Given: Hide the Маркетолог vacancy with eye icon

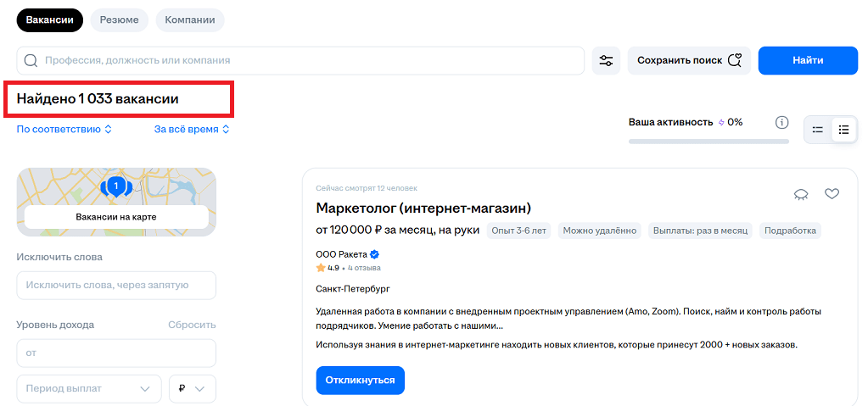Looking at the screenshot, I should click(x=800, y=194).
